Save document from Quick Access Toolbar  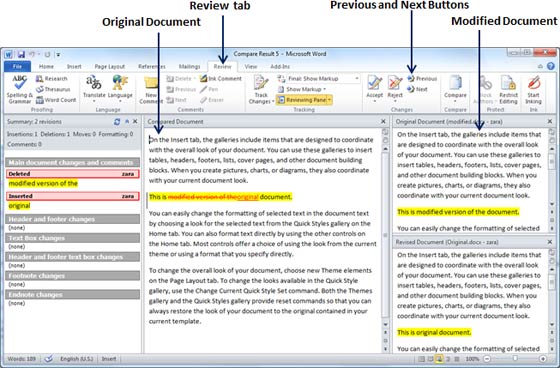coord(21,55)
